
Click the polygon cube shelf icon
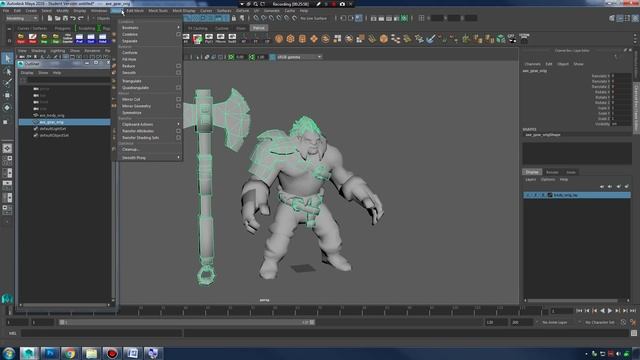point(290,39)
